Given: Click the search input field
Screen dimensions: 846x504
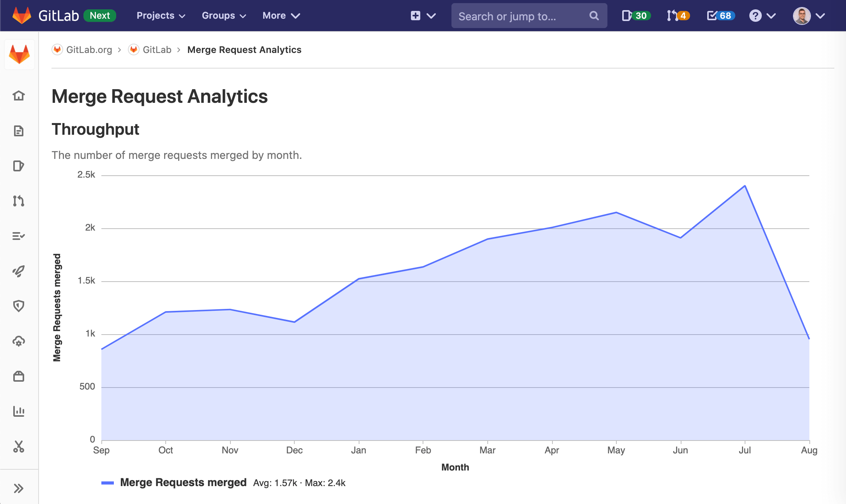Looking at the screenshot, I should tap(528, 16).
